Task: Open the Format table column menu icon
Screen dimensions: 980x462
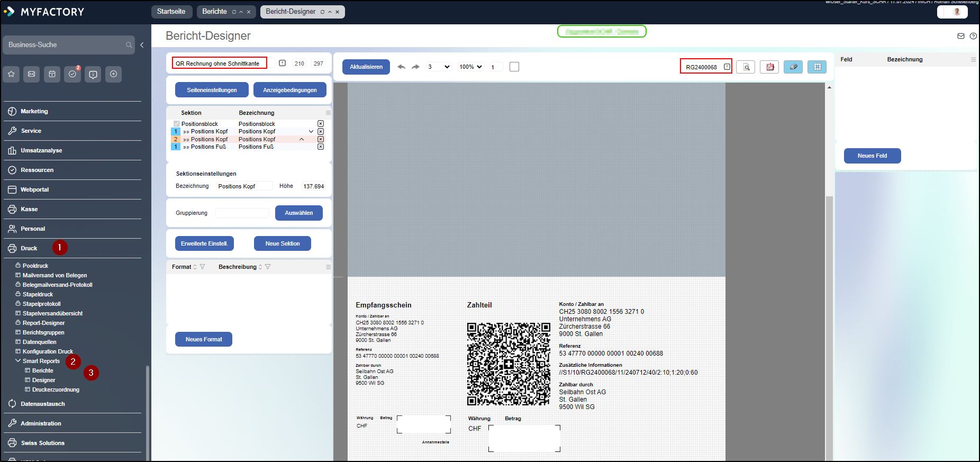Action: pos(328,267)
